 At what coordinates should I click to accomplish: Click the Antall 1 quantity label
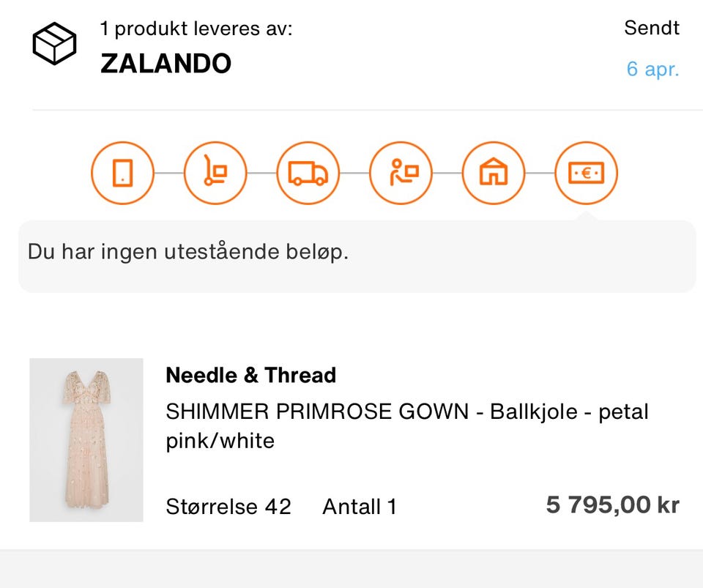(359, 506)
